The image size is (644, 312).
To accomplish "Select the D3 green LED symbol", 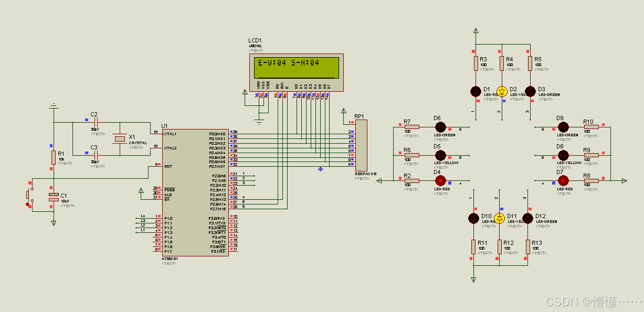I will tap(530, 91).
